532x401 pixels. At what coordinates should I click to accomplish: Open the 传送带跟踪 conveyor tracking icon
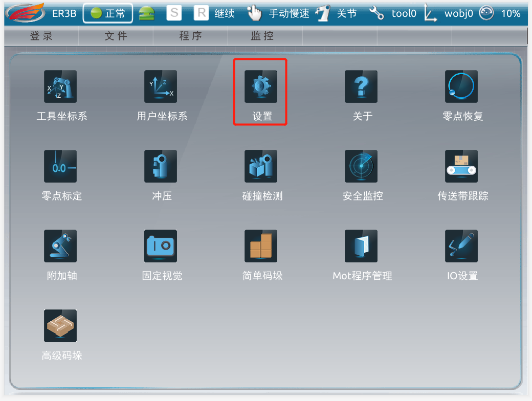pyautogui.click(x=461, y=166)
